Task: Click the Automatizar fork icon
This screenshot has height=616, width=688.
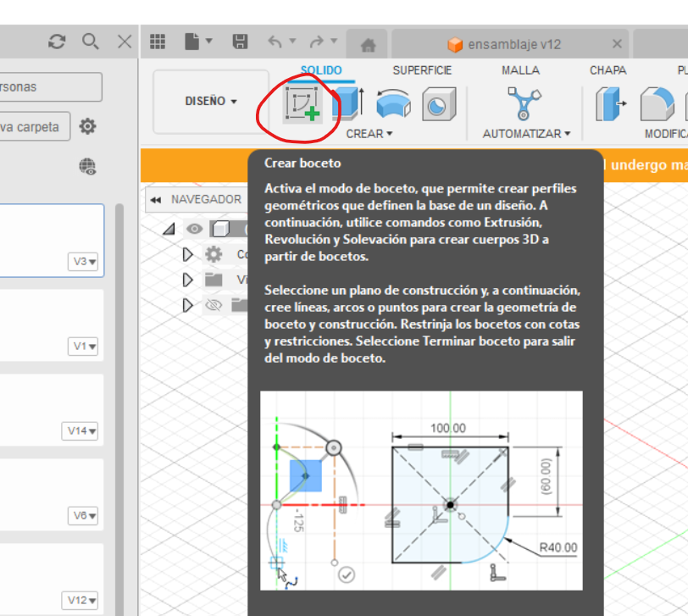Action: click(524, 103)
